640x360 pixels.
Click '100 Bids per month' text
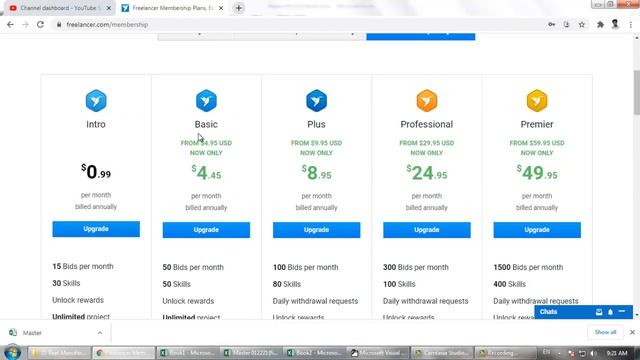pos(305,267)
